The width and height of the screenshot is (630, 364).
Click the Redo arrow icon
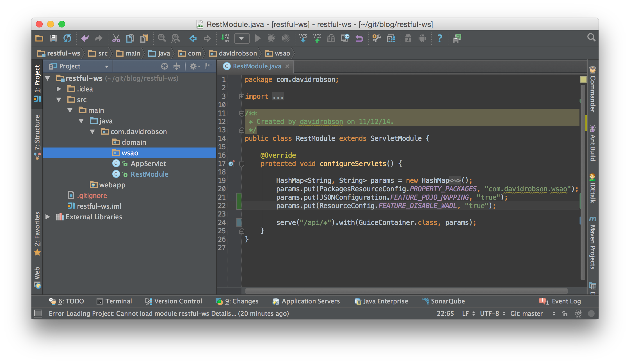point(99,38)
